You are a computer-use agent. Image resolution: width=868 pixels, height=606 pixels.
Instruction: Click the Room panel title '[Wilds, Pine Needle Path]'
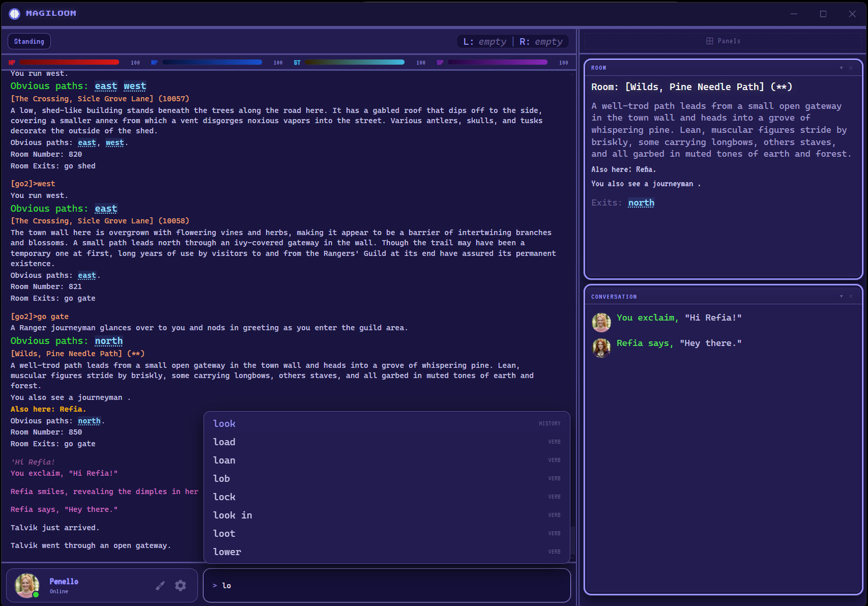point(695,87)
